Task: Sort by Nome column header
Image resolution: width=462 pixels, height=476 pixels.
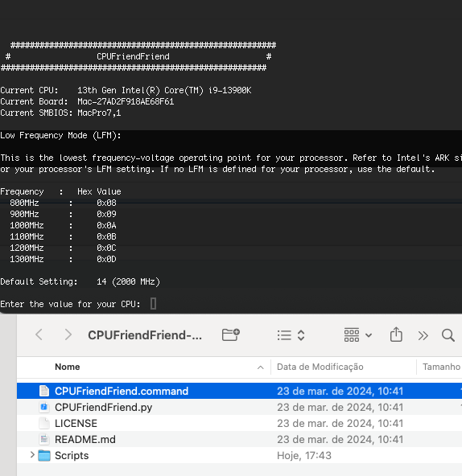Action: tap(67, 367)
